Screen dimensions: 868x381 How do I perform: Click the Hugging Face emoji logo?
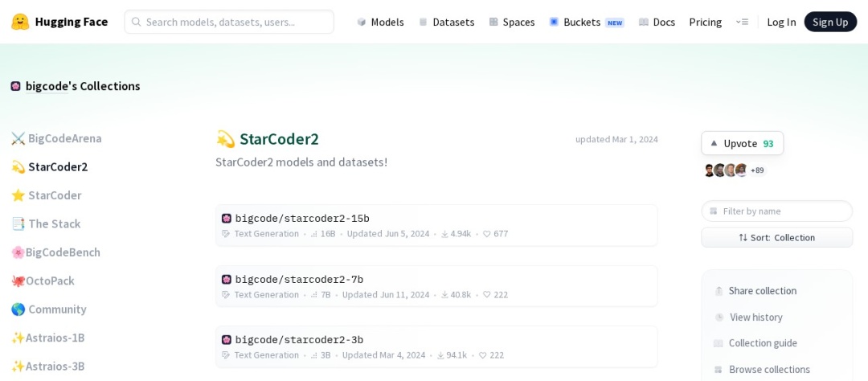coord(20,22)
